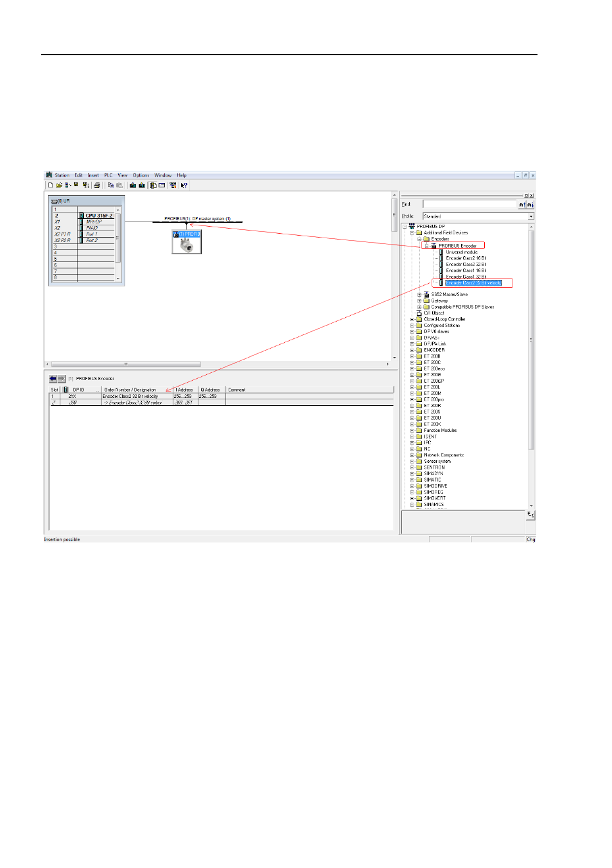Select slot 1 Encoder Class2 32 Bit velocity row
Viewport: 612px width, 868px height.
point(222,397)
